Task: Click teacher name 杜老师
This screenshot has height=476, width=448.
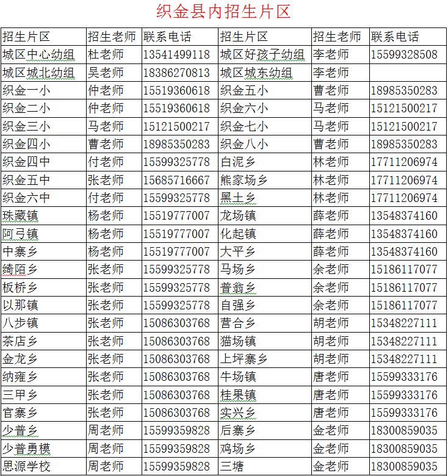Action: pyautogui.click(x=106, y=55)
